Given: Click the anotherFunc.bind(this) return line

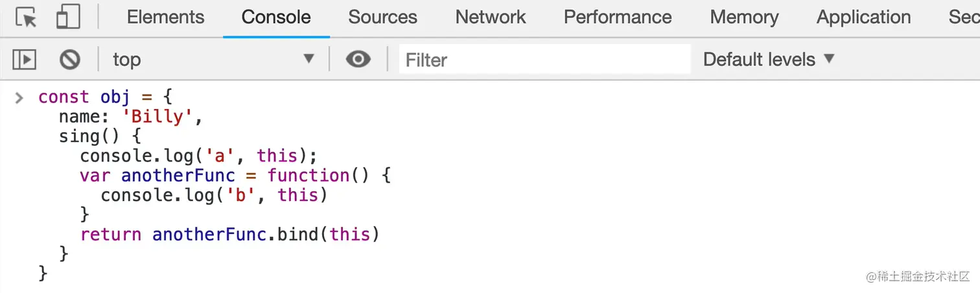Looking at the screenshot, I should 229,234.
